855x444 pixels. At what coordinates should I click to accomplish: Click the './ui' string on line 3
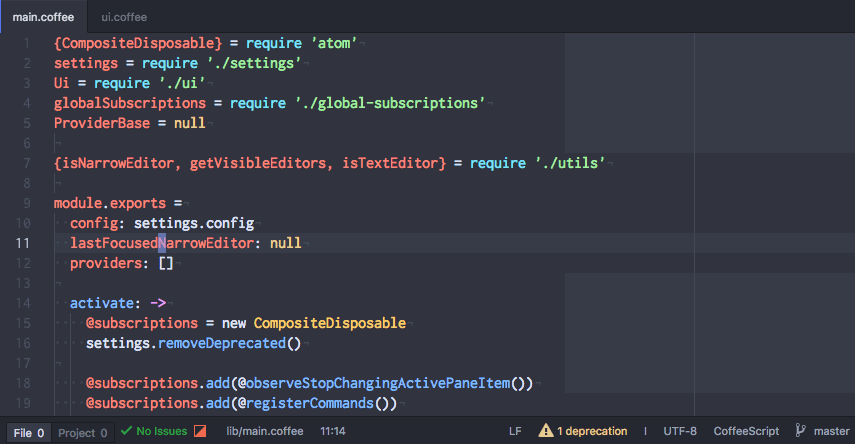coord(182,83)
